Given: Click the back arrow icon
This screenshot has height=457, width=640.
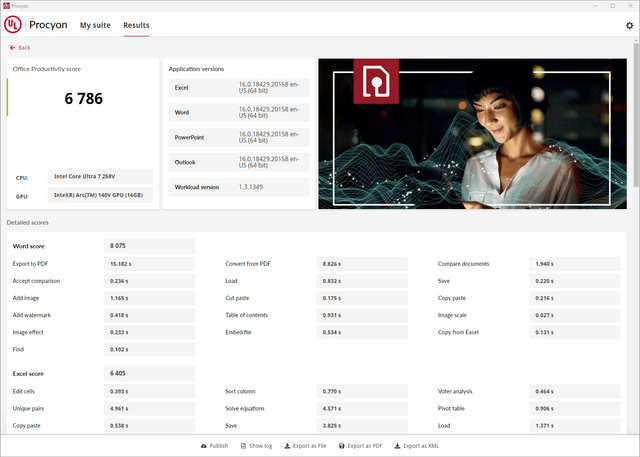Looking at the screenshot, I should pyautogui.click(x=12, y=48).
